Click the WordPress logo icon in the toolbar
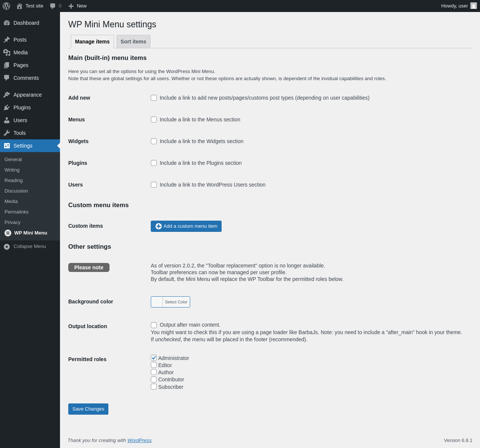The width and height of the screenshot is (480, 448). 6,6
